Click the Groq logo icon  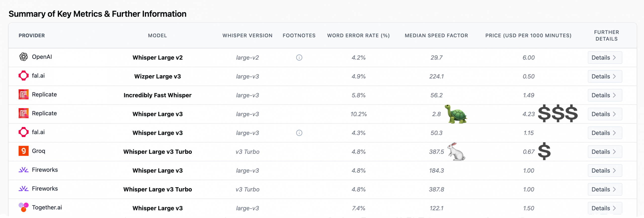(x=23, y=151)
